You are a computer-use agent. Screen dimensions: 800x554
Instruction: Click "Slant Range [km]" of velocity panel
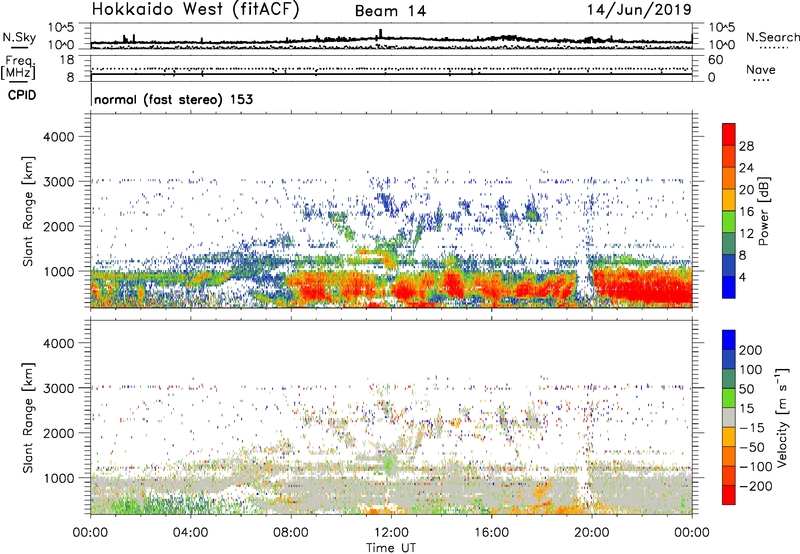tap(28, 418)
